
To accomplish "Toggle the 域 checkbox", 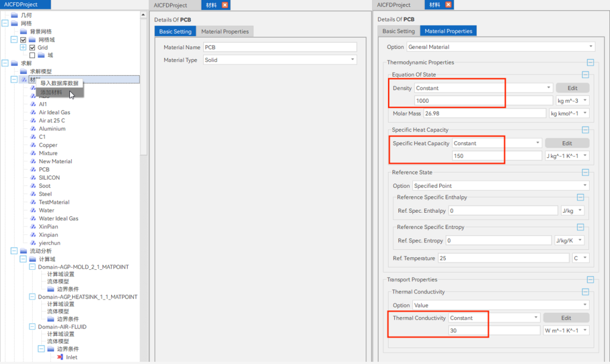I will point(32,56).
